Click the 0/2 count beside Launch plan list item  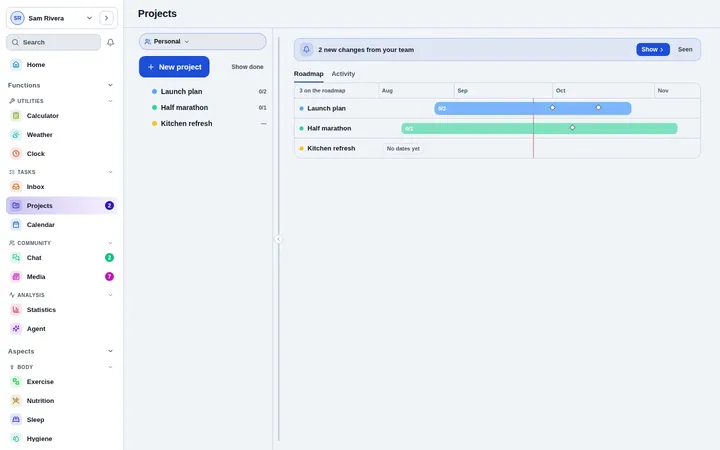click(x=262, y=91)
